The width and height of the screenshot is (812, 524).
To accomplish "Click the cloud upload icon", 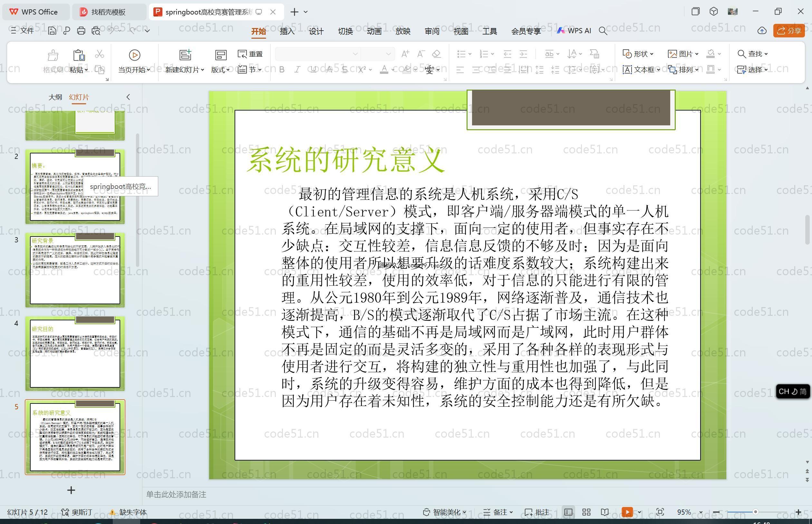I will click(762, 31).
